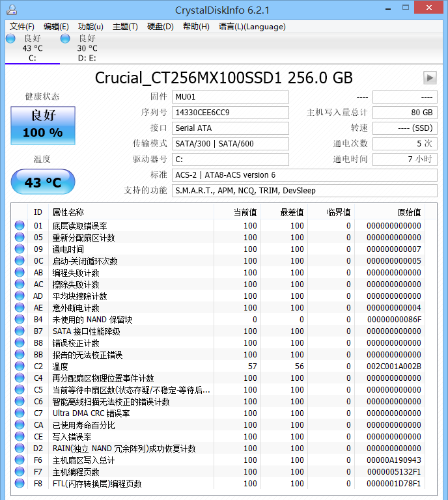Click the status orb for attribute F7
448x500 pixels.
(20, 471)
